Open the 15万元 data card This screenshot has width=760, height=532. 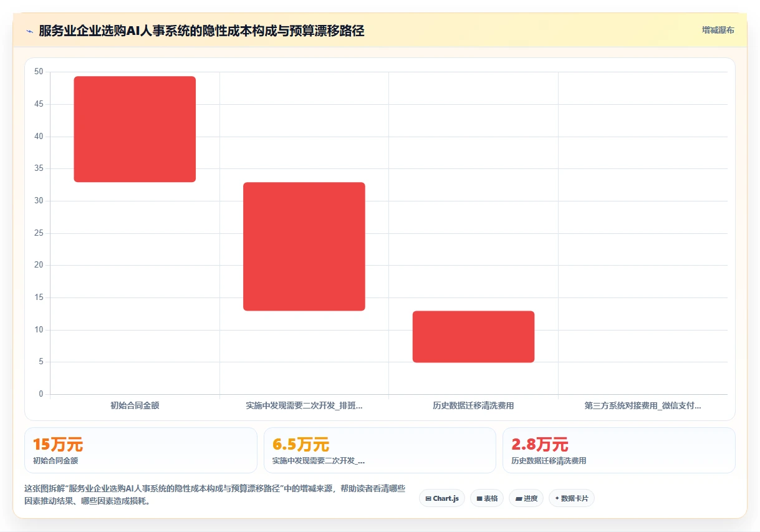(141, 450)
